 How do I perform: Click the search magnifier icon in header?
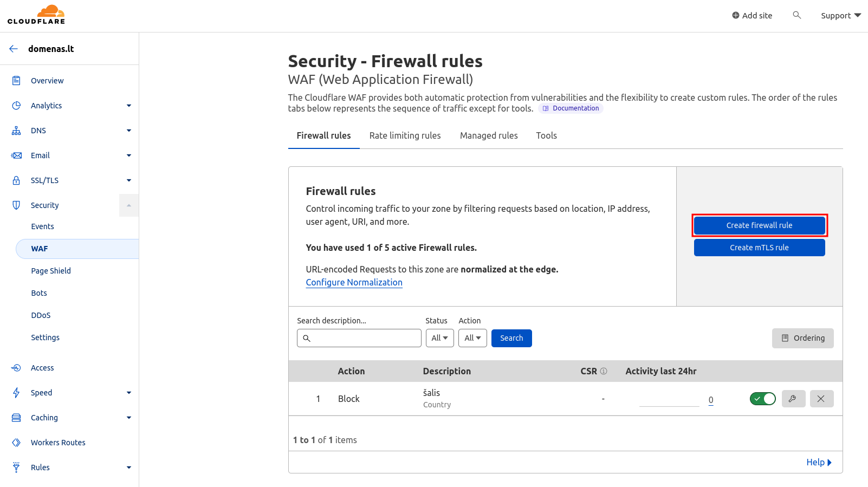pos(796,15)
